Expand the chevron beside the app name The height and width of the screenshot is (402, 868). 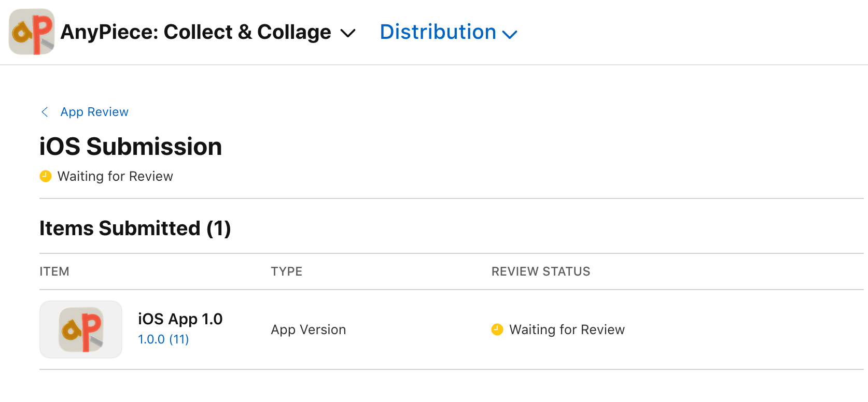tap(347, 34)
